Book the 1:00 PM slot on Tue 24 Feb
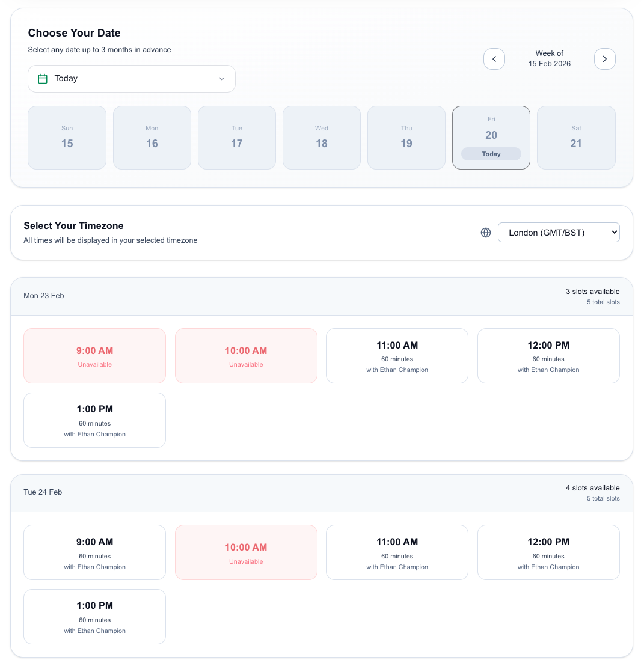This screenshot has width=644, height=669. click(x=94, y=616)
